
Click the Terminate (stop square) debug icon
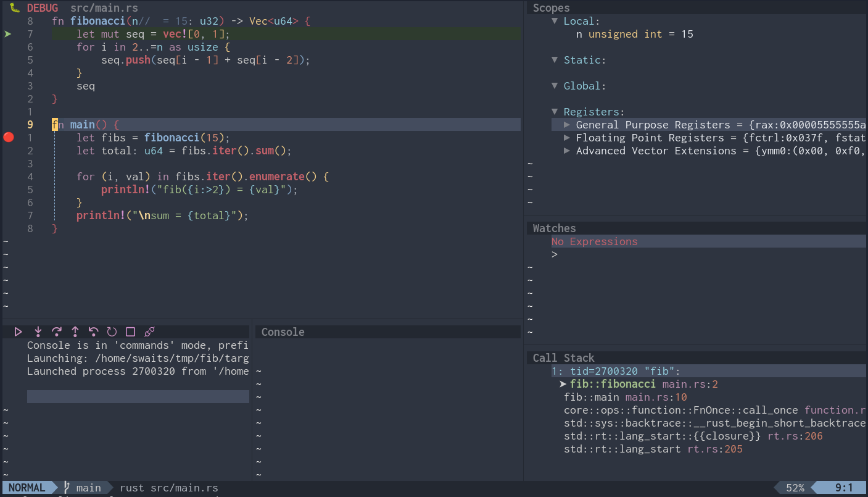[130, 332]
